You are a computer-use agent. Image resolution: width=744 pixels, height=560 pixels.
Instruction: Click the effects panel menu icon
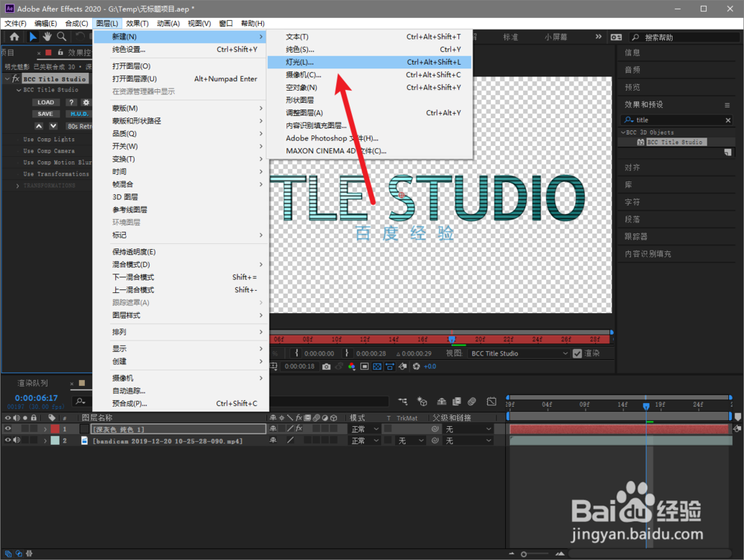click(x=727, y=105)
